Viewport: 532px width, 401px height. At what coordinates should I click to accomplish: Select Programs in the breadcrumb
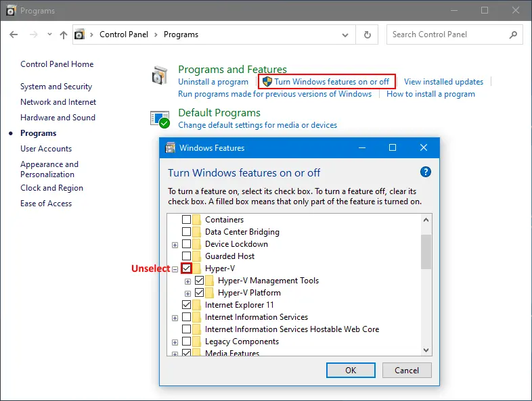coord(181,34)
